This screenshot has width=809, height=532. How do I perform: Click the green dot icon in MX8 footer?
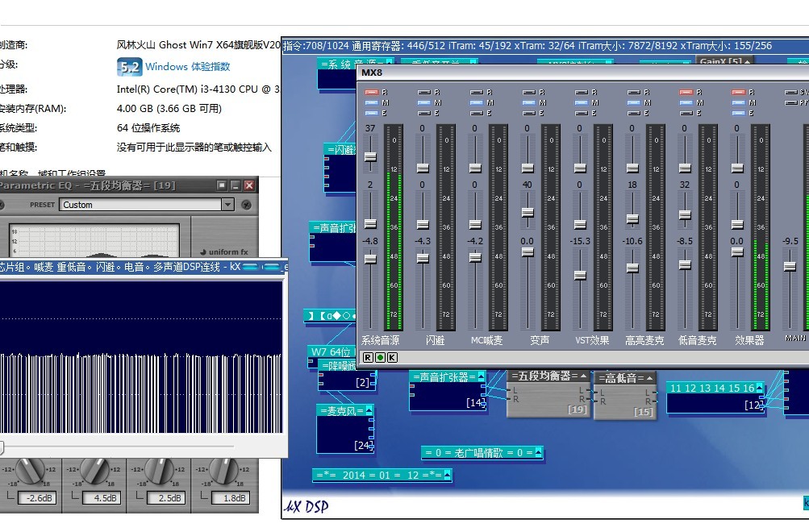coord(380,357)
